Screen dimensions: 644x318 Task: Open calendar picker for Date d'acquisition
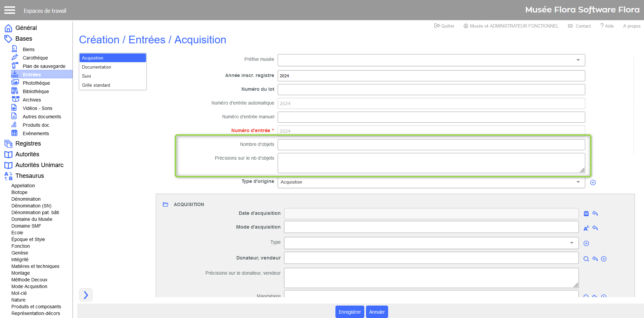coord(586,213)
